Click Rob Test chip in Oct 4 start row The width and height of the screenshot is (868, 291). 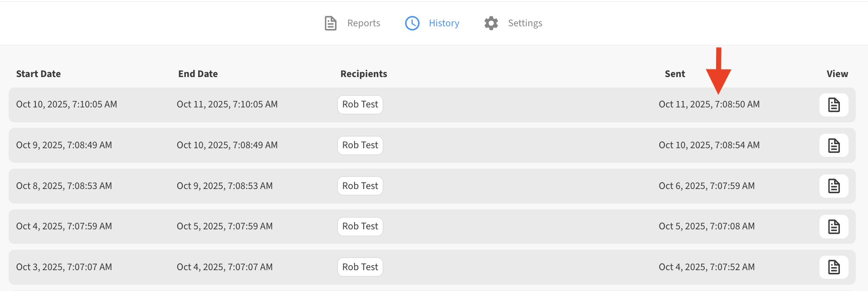[x=360, y=227]
